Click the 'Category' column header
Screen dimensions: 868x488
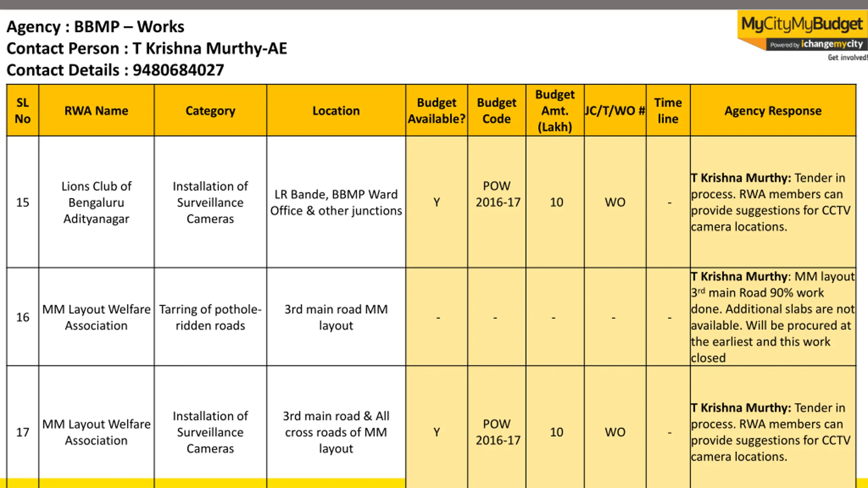(210, 110)
